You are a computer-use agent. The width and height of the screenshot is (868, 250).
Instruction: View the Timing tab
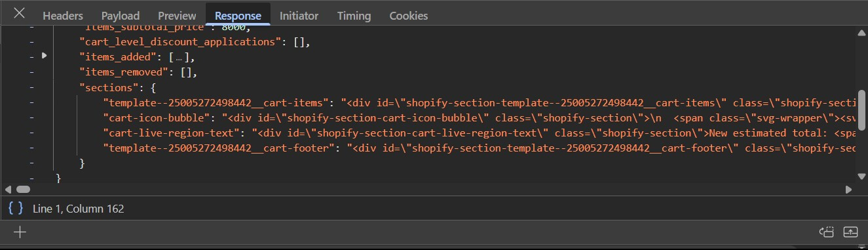[354, 16]
